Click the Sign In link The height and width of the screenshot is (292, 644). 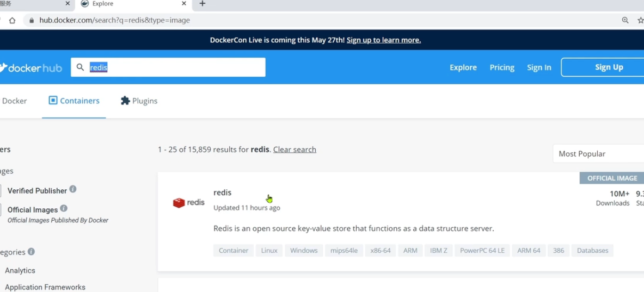coord(539,67)
